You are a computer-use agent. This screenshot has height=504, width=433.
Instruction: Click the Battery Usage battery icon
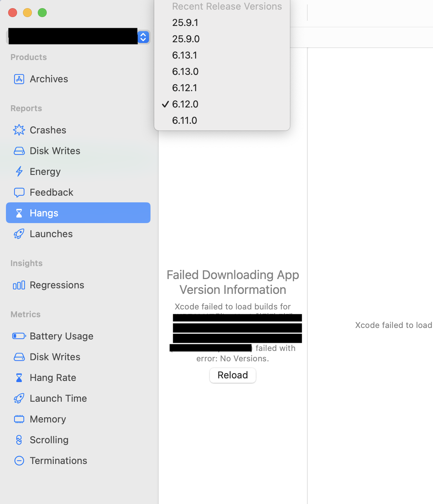[19, 336]
